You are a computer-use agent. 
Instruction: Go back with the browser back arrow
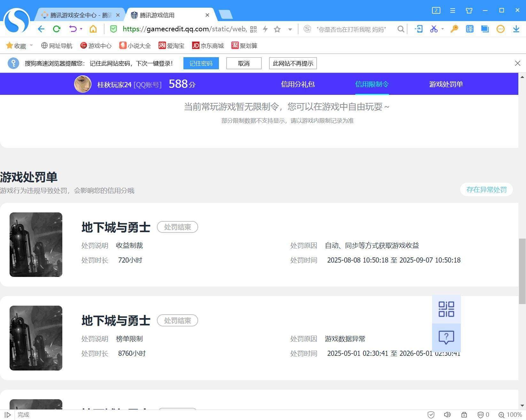pos(41,29)
